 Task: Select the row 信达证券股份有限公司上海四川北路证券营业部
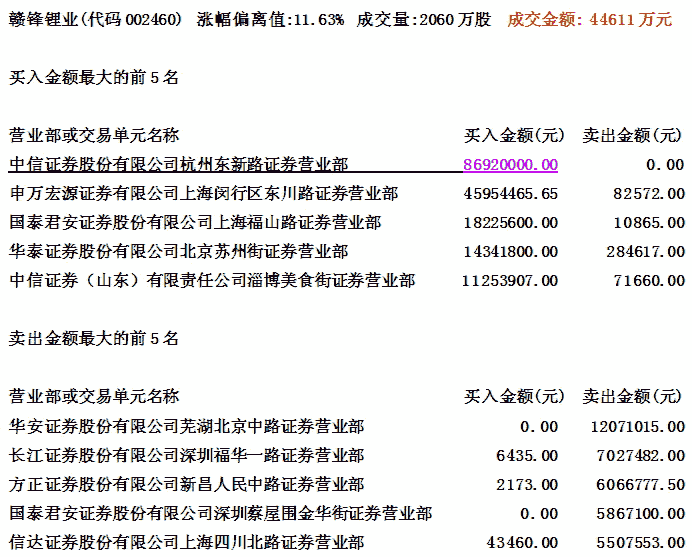coord(187,542)
